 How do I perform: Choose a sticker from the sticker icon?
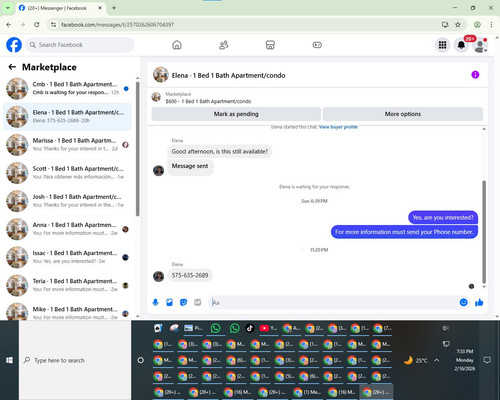[183, 302]
